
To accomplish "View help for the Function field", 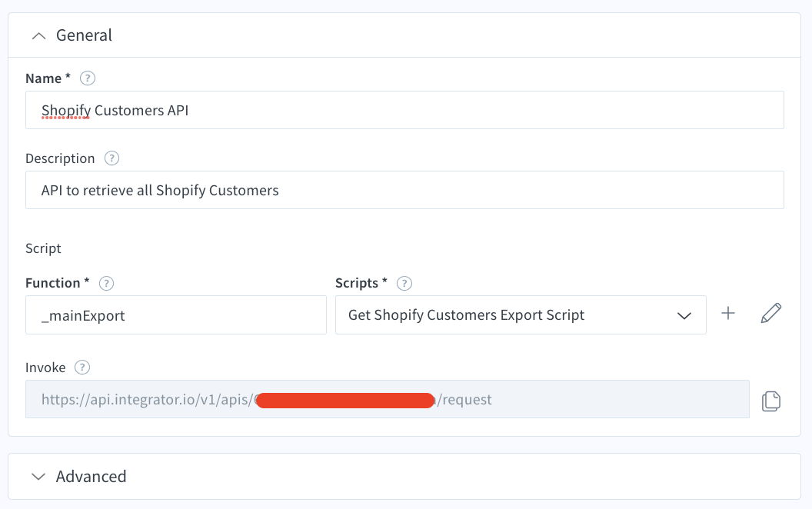I will pos(106,283).
